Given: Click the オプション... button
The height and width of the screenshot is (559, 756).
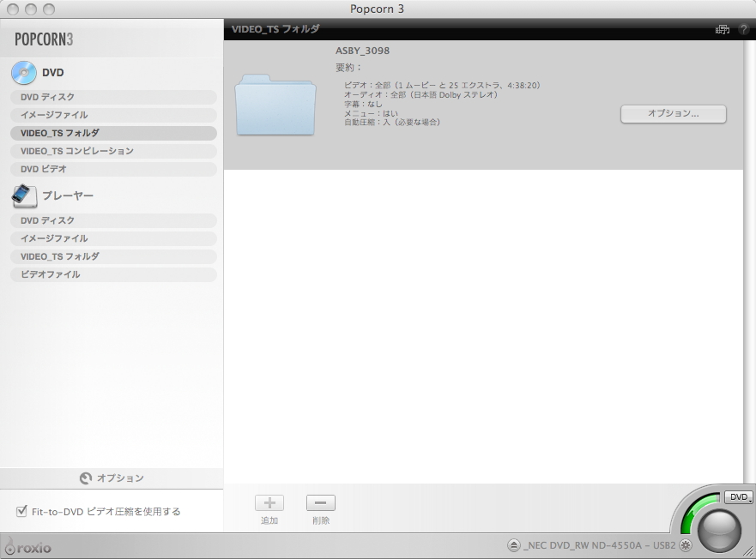Looking at the screenshot, I should click(x=673, y=114).
